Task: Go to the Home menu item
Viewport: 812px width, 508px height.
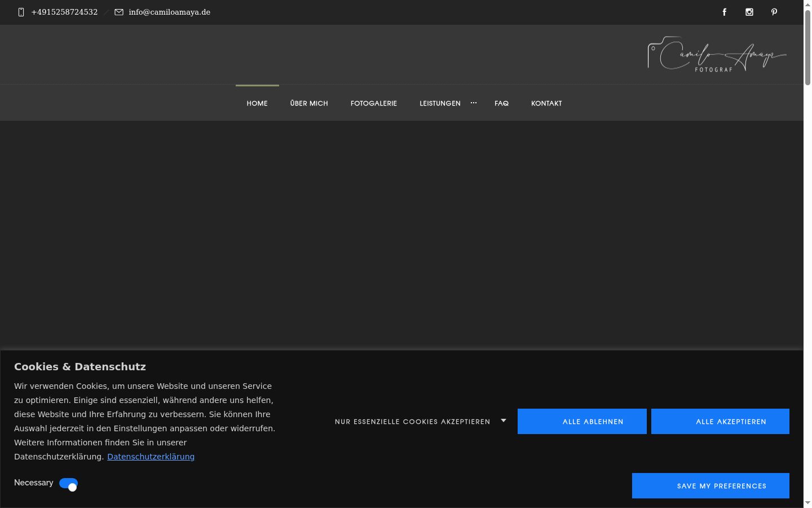Action: (257, 103)
